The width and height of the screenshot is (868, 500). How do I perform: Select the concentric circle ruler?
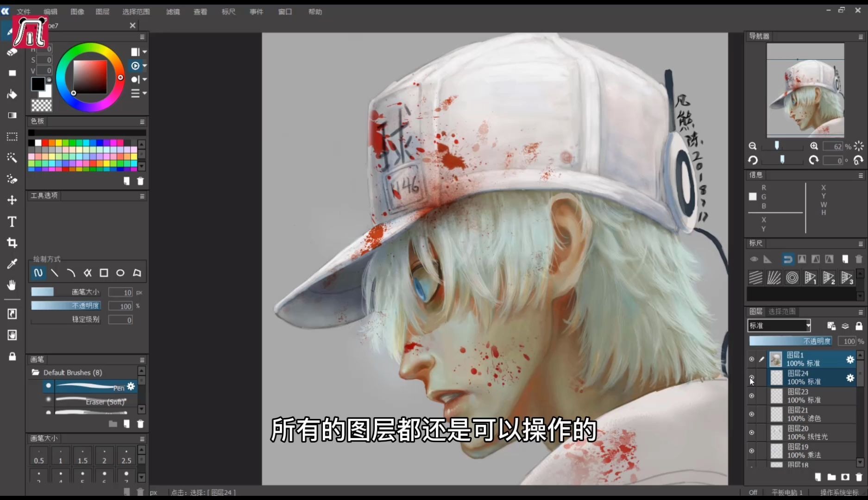point(792,278)
